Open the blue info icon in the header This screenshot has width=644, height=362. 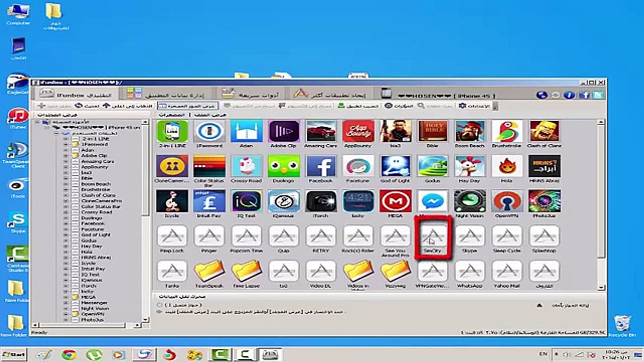click(569, 95)
